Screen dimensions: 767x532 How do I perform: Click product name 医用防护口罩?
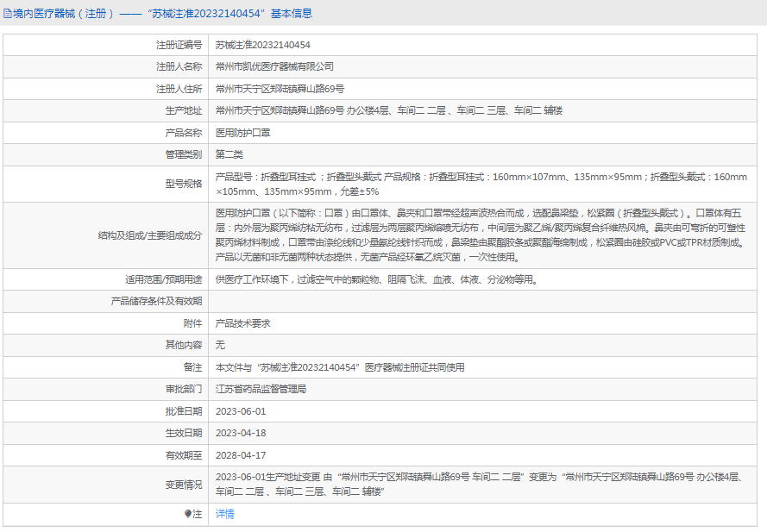[x=242, y=133]
